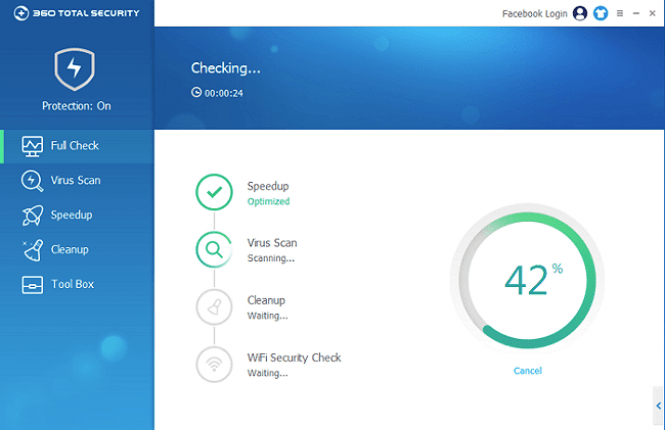Click the Speedup label in the check list
The width and height of the screenshot is (665, 430).
coord(268,186)
